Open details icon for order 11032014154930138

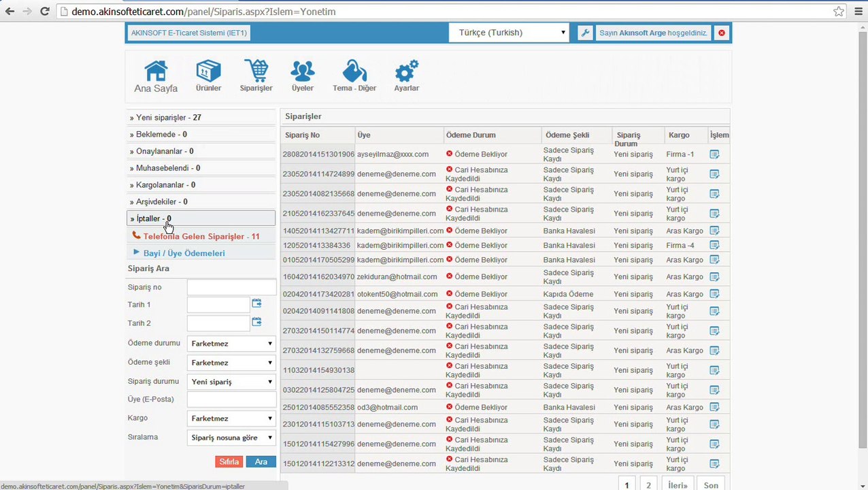714,370
